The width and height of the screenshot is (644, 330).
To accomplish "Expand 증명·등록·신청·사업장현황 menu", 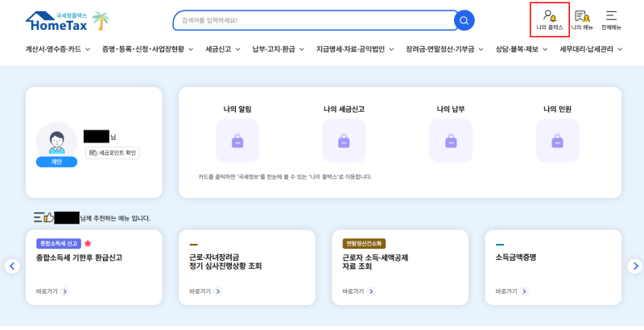I will (x=147, y=49).
